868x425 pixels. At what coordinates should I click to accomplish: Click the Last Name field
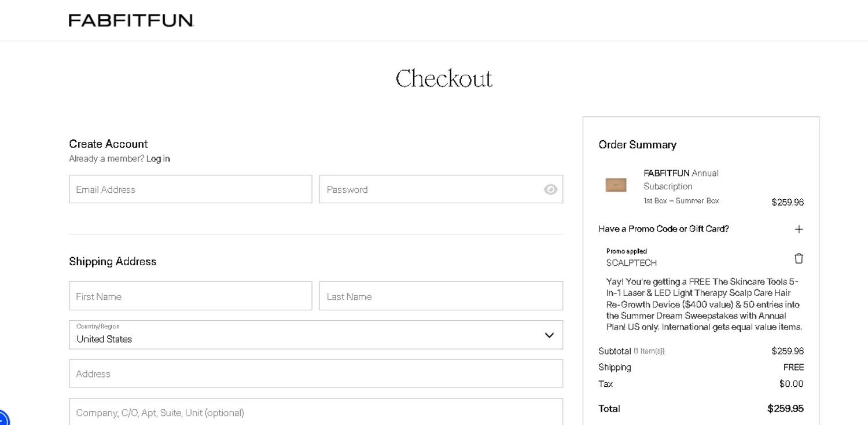point(441,296)
